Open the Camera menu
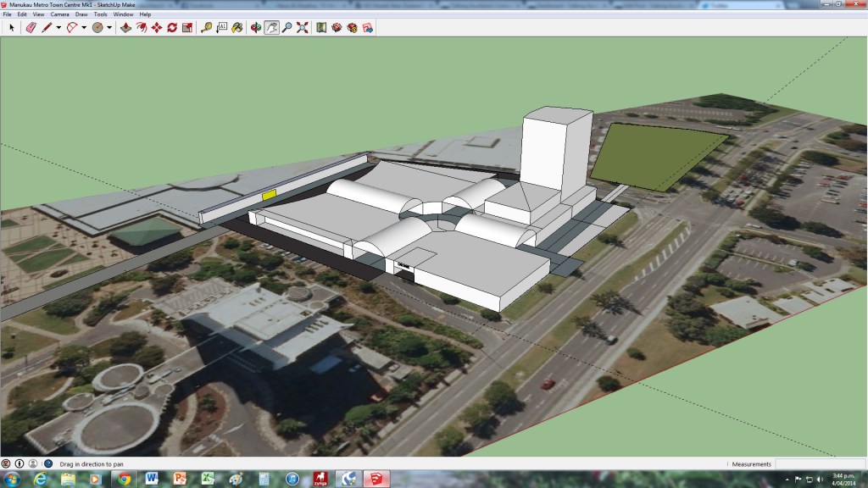The width and height of the screenshot is (868, 488). (59, 14)
